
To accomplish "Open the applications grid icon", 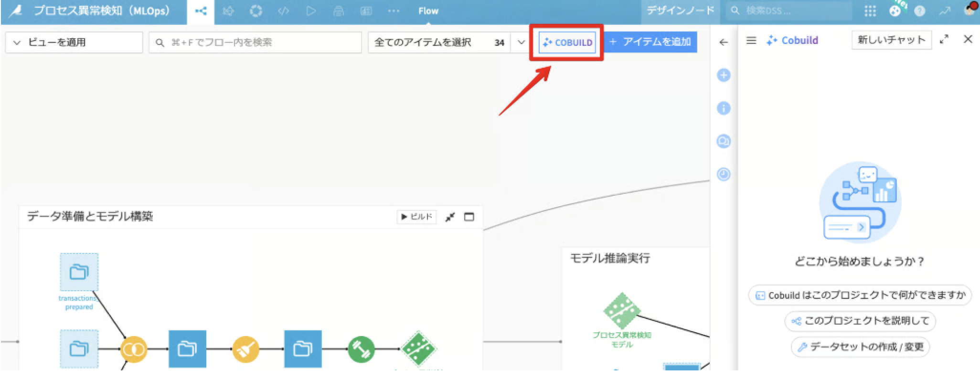I will (870, 11).
